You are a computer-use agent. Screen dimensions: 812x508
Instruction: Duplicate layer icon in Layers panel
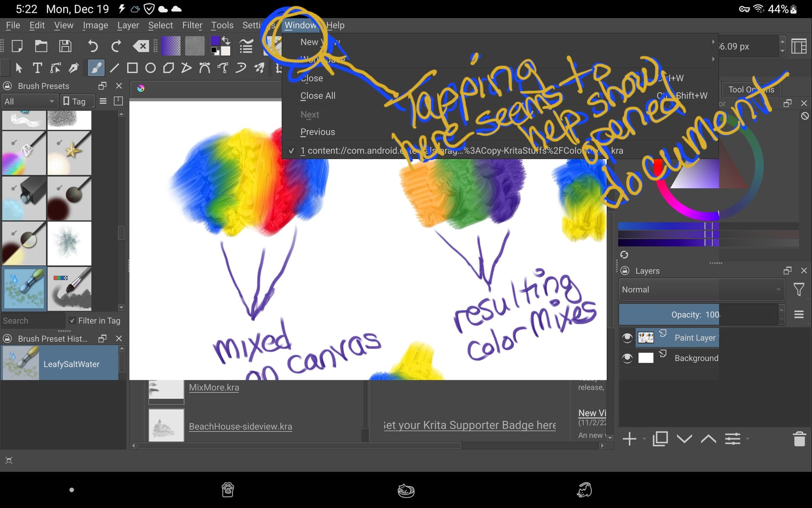(x=660, y=439)
